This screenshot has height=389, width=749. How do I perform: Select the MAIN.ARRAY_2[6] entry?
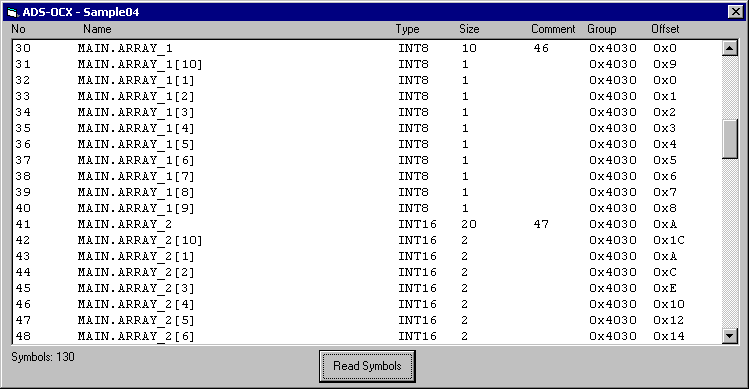(x=136, y=336)
